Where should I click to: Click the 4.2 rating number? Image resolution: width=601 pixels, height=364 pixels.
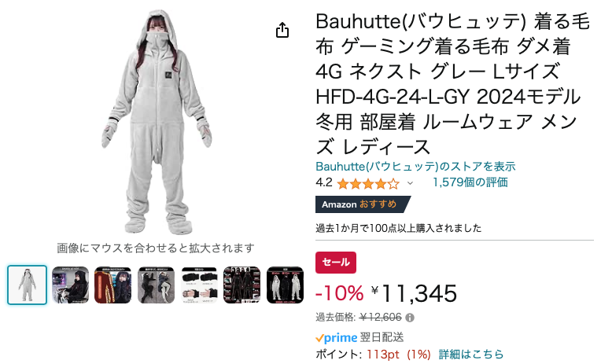pos(324,182)
